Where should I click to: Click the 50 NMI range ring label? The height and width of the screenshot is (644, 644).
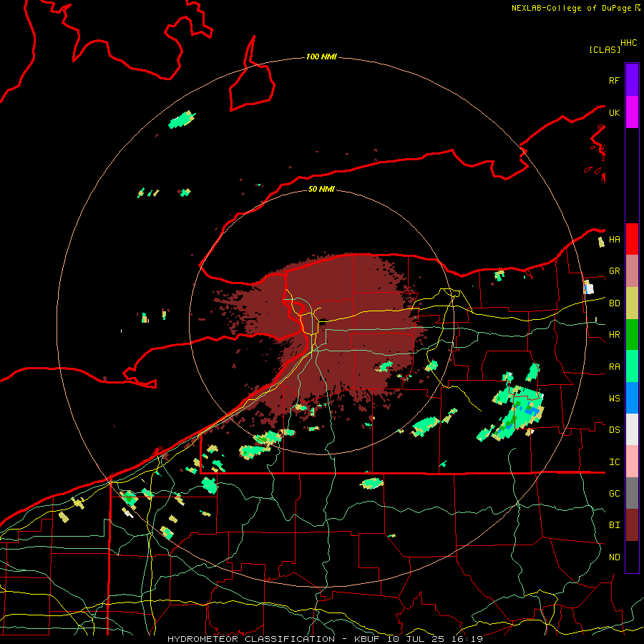pyautogui.click(x=321, y=189)
